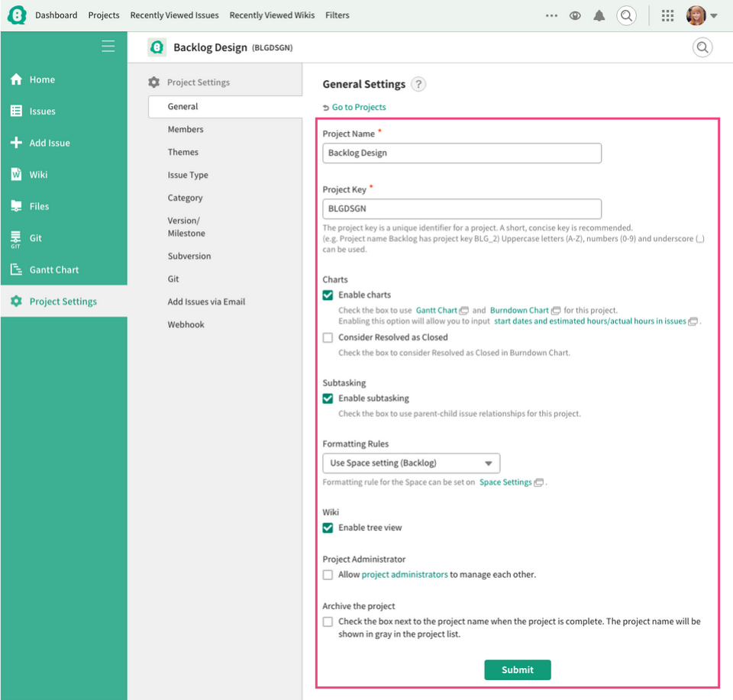Open the apps grid menu
This screenshot has height=700, width=733.
(x=667, y=15)
